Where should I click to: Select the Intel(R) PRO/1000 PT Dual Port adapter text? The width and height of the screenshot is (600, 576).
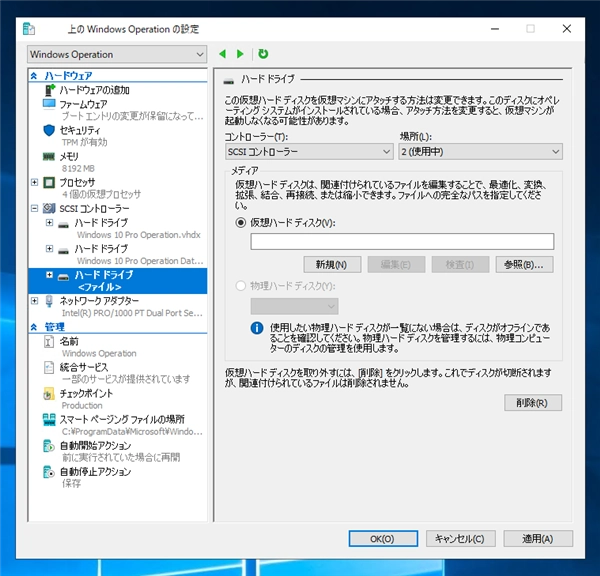point(132,313)
